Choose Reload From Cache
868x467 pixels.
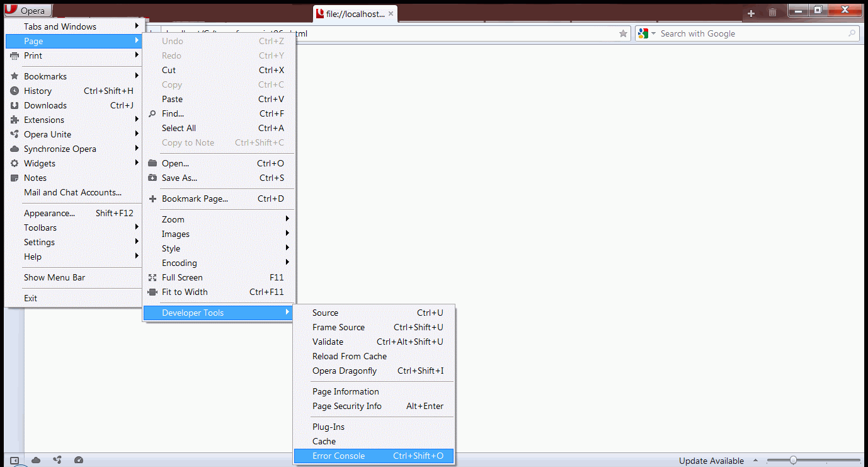(x=374, y=356)
